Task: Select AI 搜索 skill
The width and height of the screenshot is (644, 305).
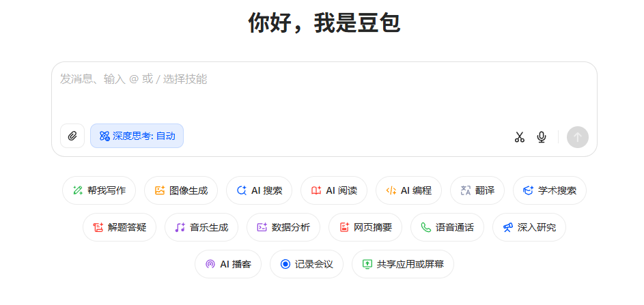Action: pyautogui.click(x=259, y=190)
